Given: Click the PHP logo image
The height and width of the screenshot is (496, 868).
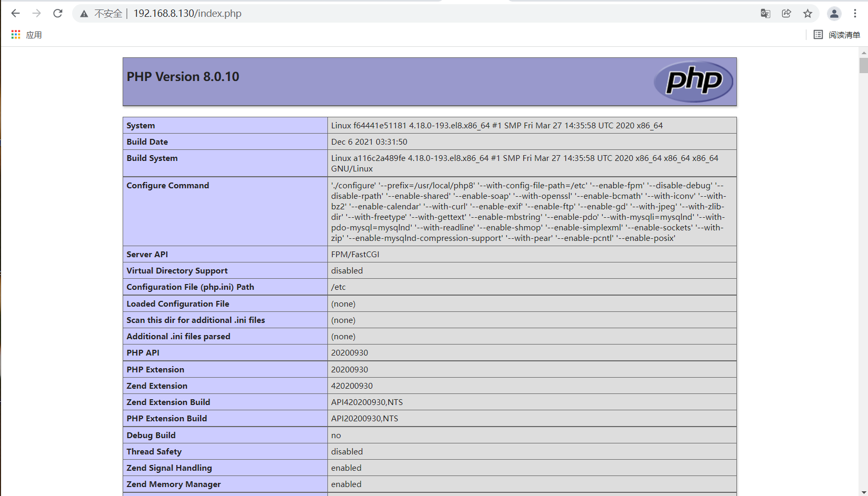Looking at the screenshot, I should (x=693, y=82).
